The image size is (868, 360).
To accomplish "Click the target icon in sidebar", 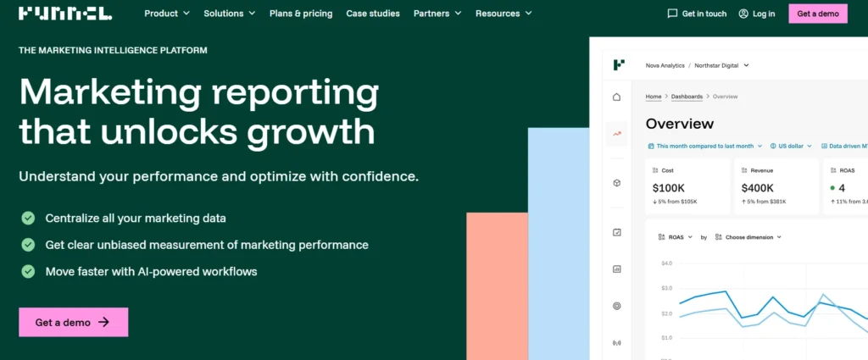I will (616, 306).
